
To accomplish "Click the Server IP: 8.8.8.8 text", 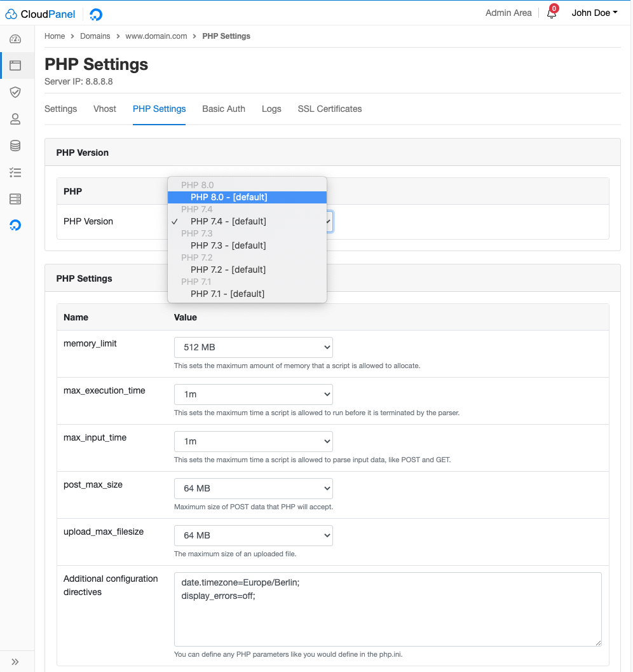I will (79, 81).
